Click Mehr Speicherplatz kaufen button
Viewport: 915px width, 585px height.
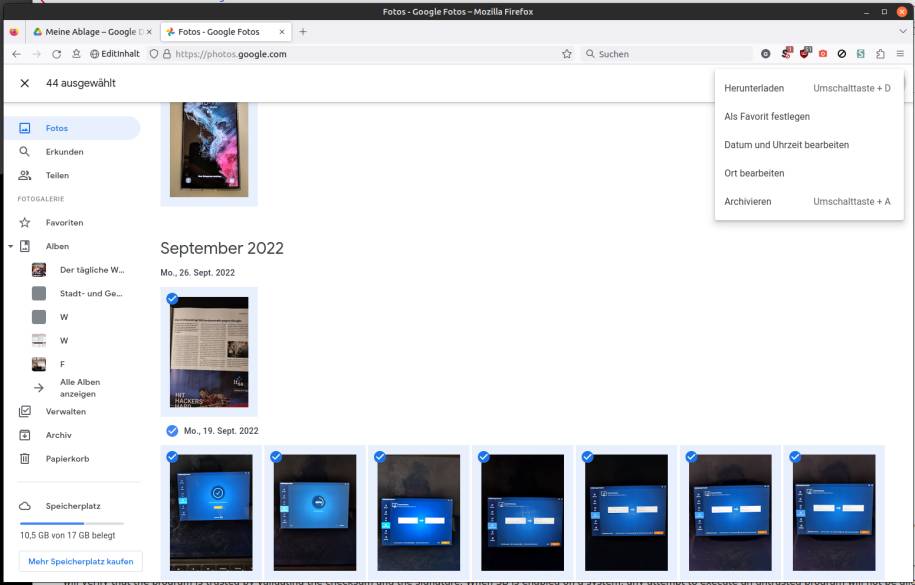coord(80,562)
